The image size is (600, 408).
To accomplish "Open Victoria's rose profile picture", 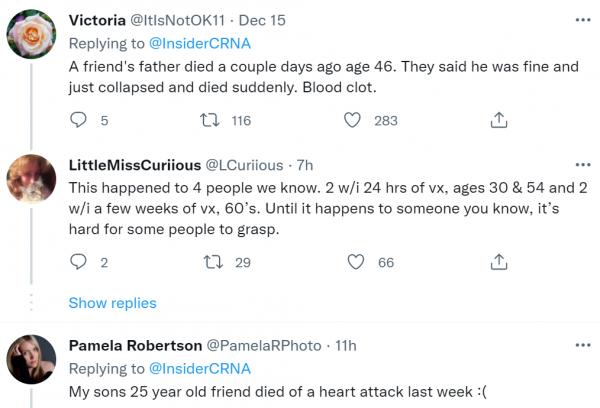I will tap(31, 39).
